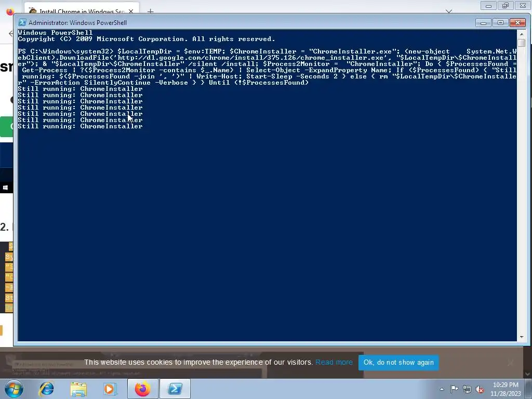Open a new tab in Firefox

150,11
